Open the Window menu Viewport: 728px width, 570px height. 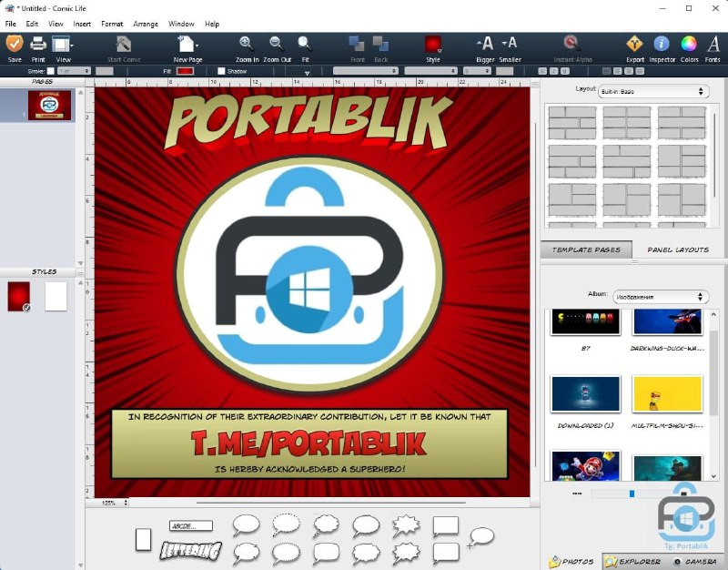[181, 24]
